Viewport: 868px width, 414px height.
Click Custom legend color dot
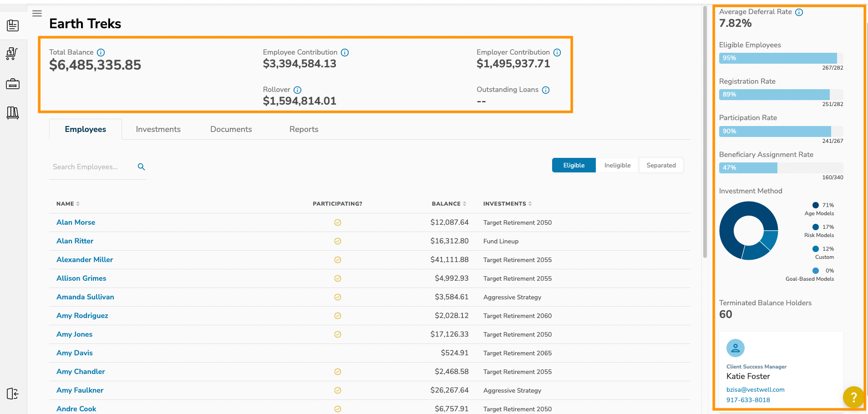pos(816,249)
